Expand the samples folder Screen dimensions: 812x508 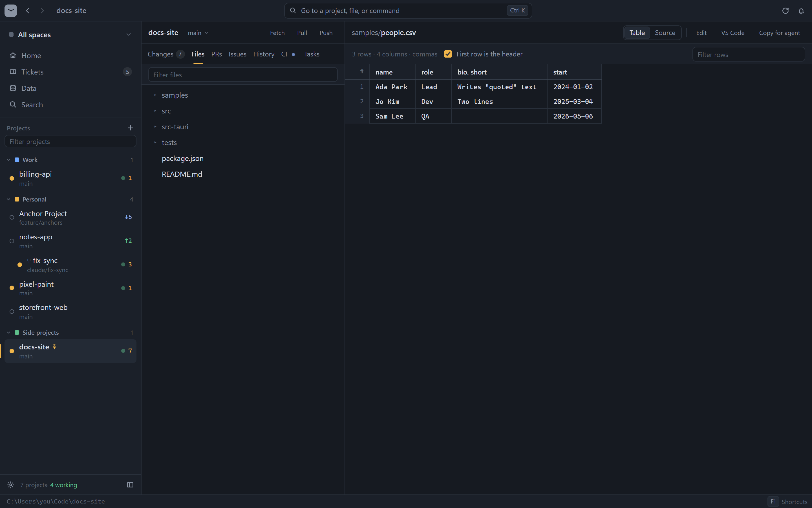coord(243,95)
